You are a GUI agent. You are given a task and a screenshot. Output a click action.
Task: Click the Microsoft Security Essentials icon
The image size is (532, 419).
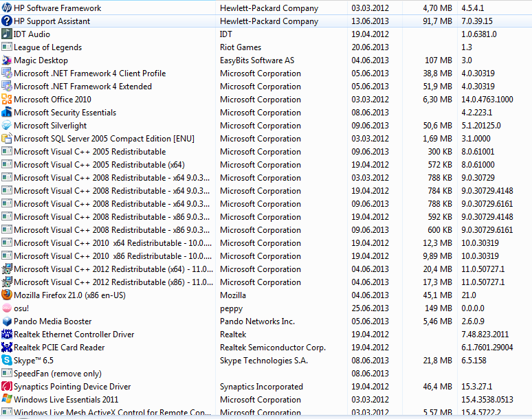[7, 112]
